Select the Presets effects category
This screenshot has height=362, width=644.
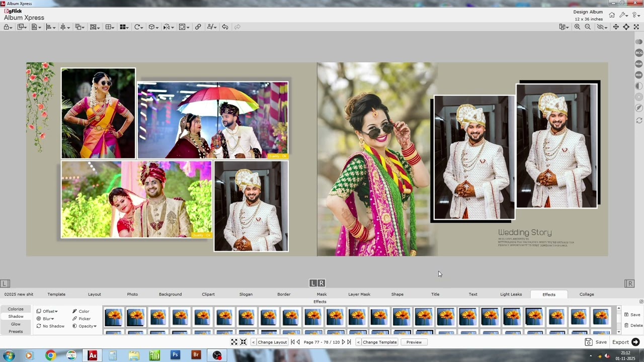click(x=16, y=331)
